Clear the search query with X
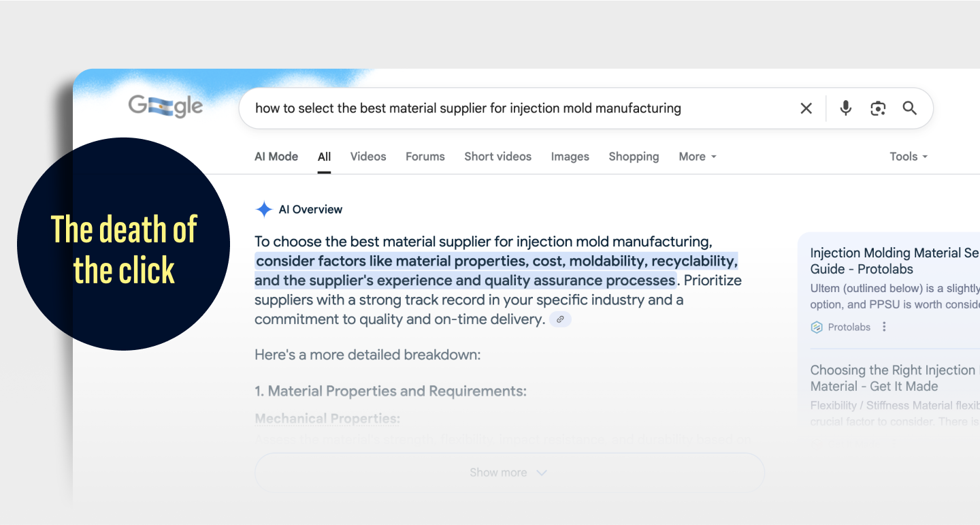 [x=806, y=108]
